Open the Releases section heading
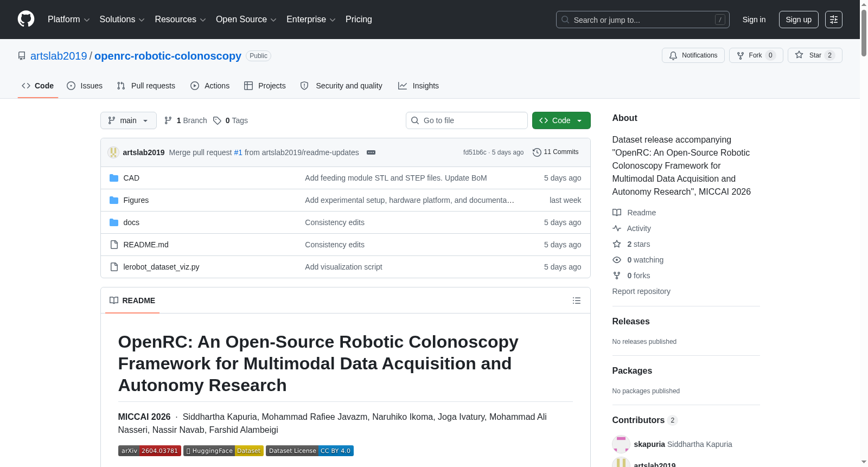 tap(631, 321)
